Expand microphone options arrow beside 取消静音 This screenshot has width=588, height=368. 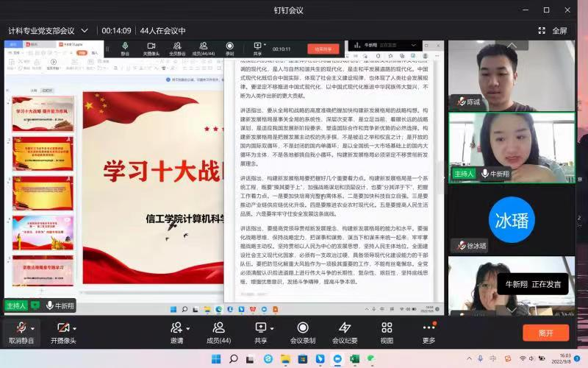(33, 328)
